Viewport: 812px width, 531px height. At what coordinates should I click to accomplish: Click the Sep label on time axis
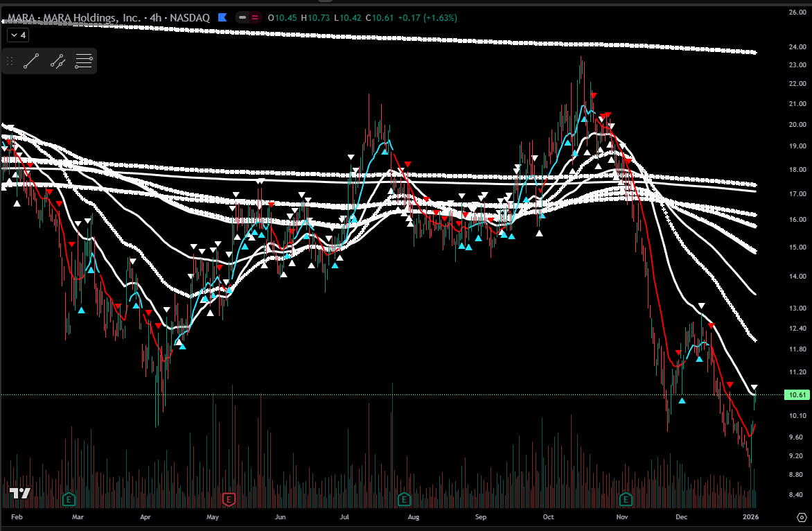(481, 517)
